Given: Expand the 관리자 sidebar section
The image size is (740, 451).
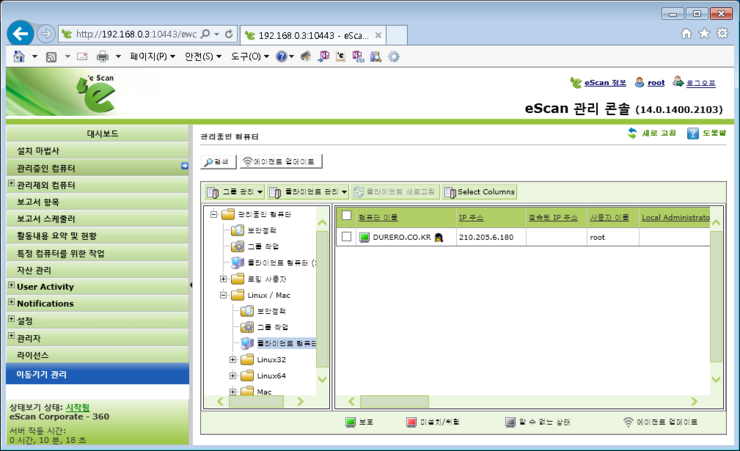Looking at the screenshot, I should pos(11,336).
